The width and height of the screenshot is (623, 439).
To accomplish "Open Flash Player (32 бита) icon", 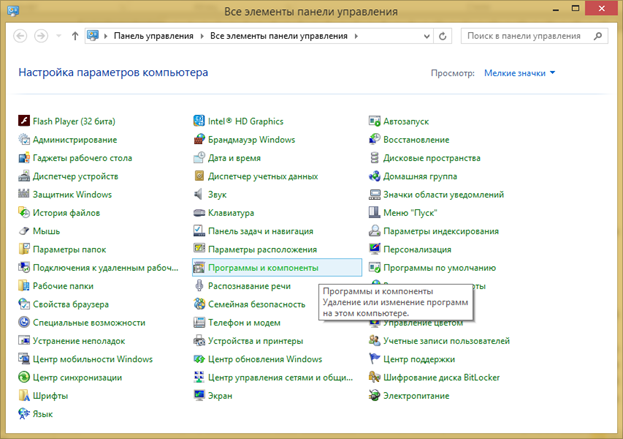I will coord(24,121).
